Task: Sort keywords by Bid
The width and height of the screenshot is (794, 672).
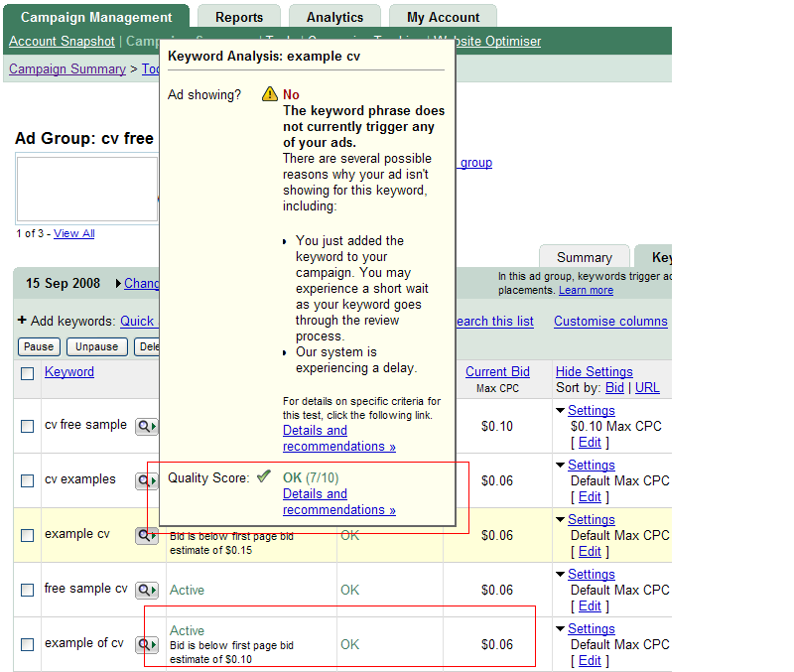Action: click(x=614, y=388)
